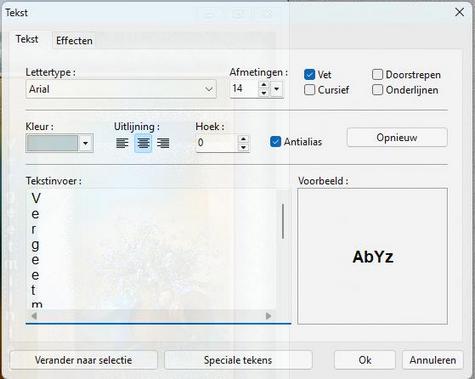The height and width of the screenshot is (379, 475).
Task: Click the AbYz preview box
Action: (x=373, y=256)
